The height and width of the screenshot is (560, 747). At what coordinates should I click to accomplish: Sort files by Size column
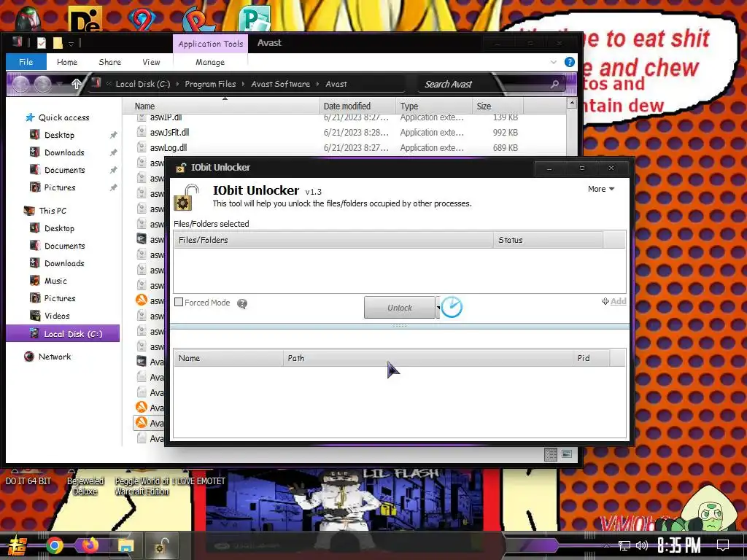pyautogui.click(x=498, y=106)
